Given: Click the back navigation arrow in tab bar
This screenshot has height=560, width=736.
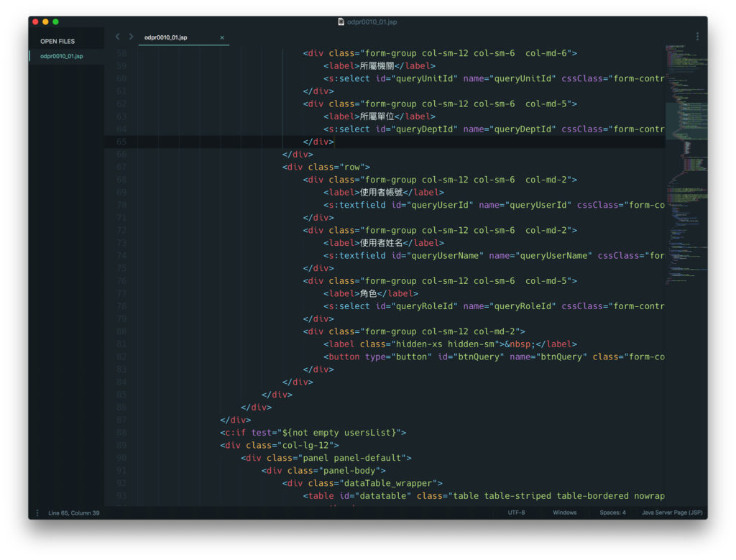Looking at the screenshot, I should pos(118,37).
